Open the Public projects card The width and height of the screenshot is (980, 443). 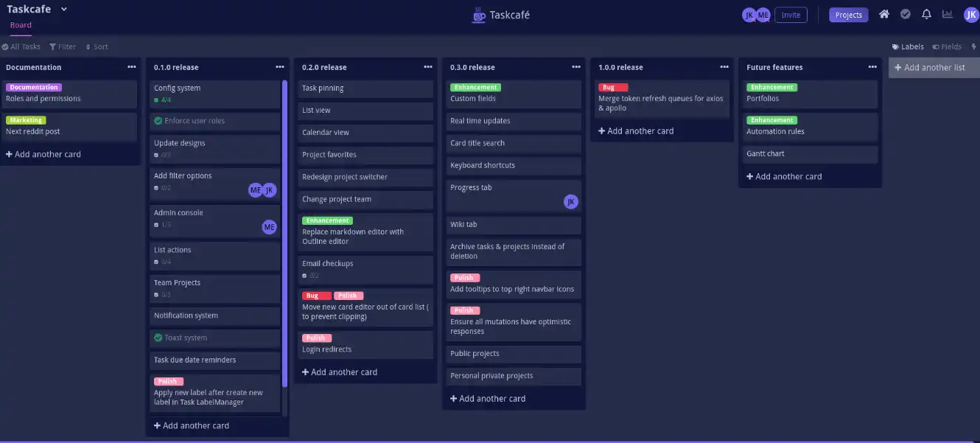click(x=514, y=354)
